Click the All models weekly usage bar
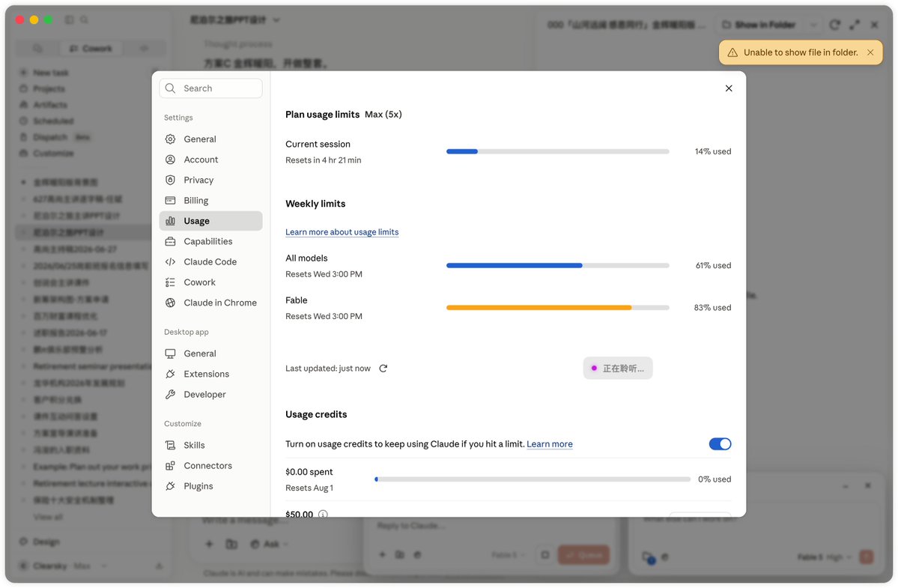 (557, 266)
